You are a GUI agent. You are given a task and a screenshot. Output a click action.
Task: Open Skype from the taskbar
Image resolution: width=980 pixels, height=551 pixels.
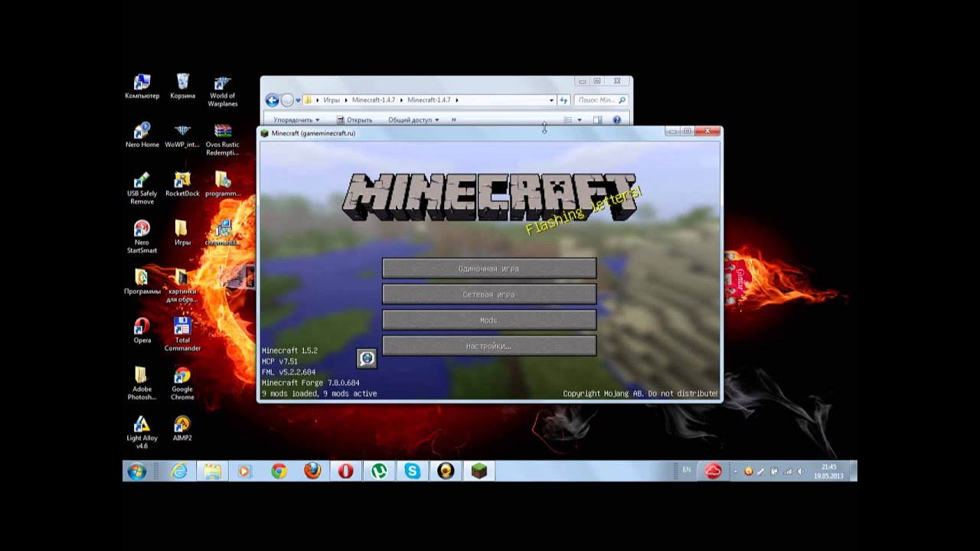pyautogui.click(x=413, y=471)
